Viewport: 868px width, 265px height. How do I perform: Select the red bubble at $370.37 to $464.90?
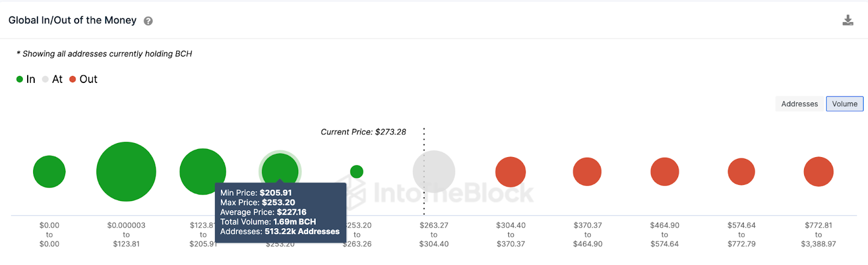[587, 172]
